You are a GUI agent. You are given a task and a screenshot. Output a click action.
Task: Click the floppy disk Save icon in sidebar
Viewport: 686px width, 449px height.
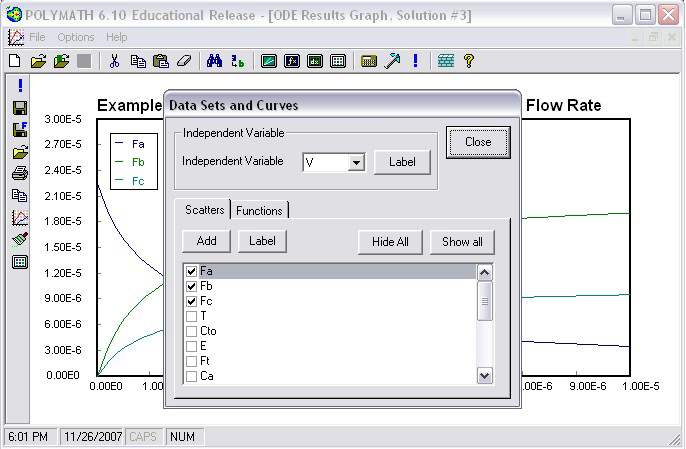(x=20, y=108)
